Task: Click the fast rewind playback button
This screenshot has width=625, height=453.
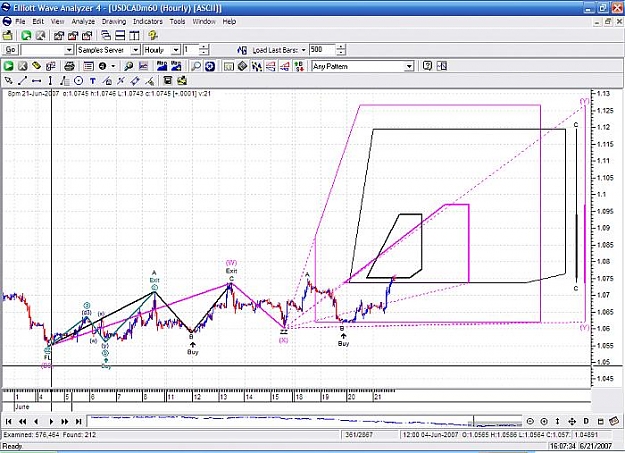Action: 22,421
